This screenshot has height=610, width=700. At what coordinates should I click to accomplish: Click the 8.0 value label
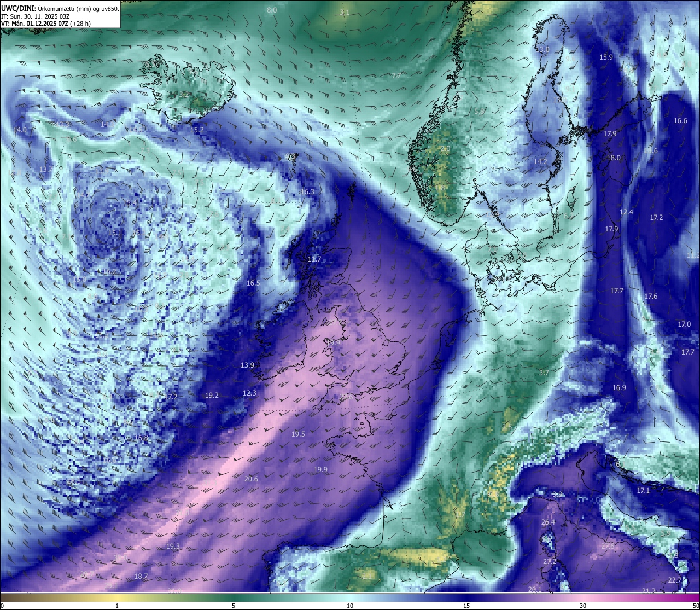tap(272, 10)
